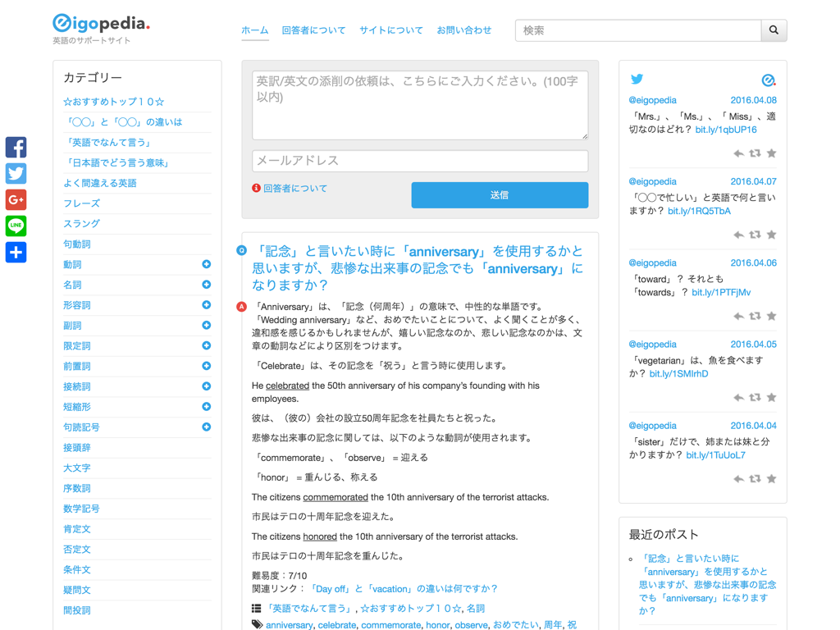Open the 疑問文 category
Image resolution: width=840 pixels, height=630 pixels.
tap(76, 591)
